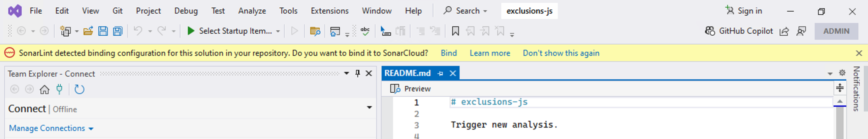The image size is (868, 139).
Task: Open the Analyze menu
Action: [252, 11]
